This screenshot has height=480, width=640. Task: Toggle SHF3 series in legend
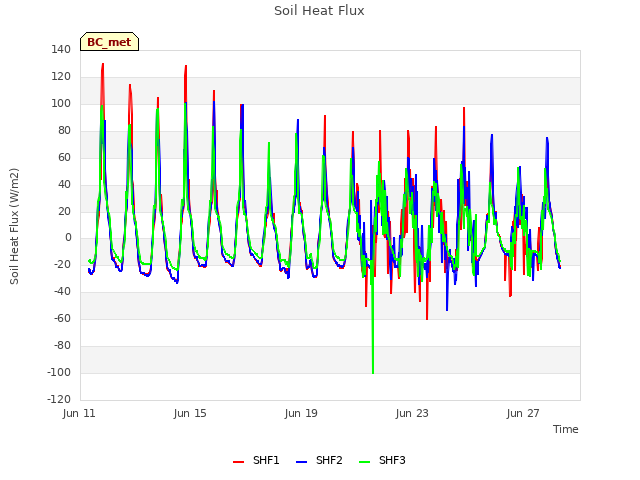pyautogui.click(x=382, y=460)
